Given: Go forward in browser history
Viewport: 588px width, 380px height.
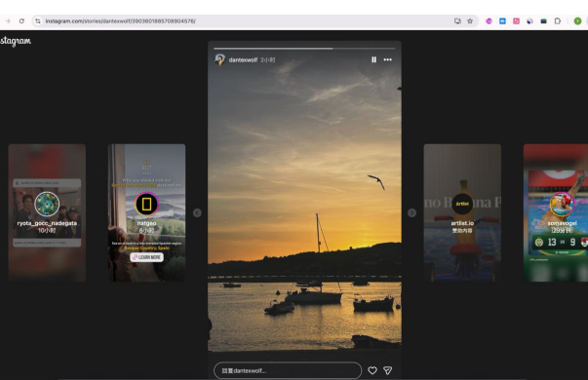Looking at the screenshot, I should [x=8, y=21].
